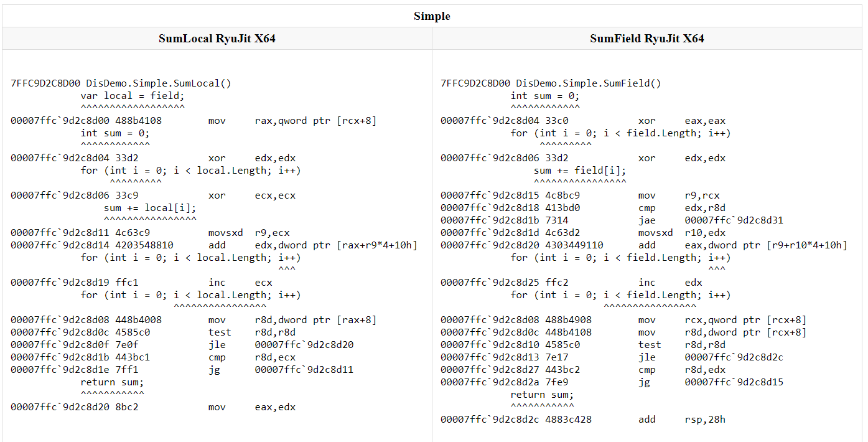The width and height of the screenshot is (868, 442).
Task: Click the 'DisDemo.Simple.SumField()' method name
Action: (x=589, y=83)
